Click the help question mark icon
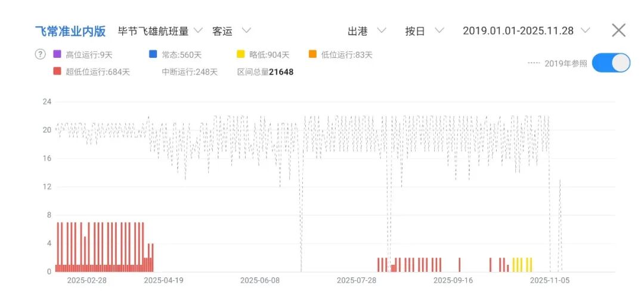This screenshot has height=297, width=644. 41,55
